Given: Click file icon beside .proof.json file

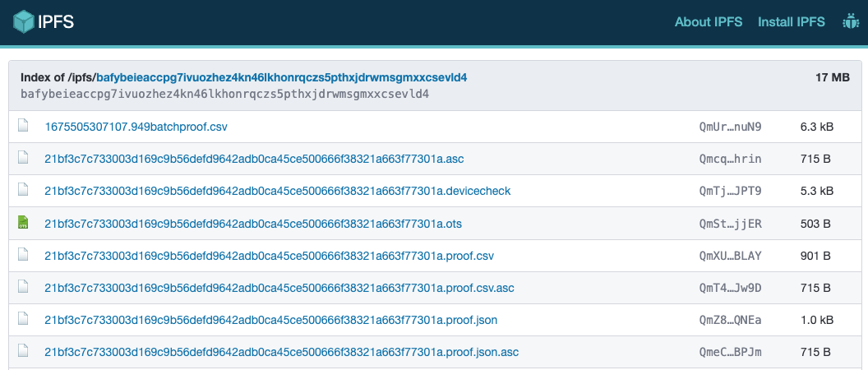Looking at the screenshot, I should click(24, 319).
